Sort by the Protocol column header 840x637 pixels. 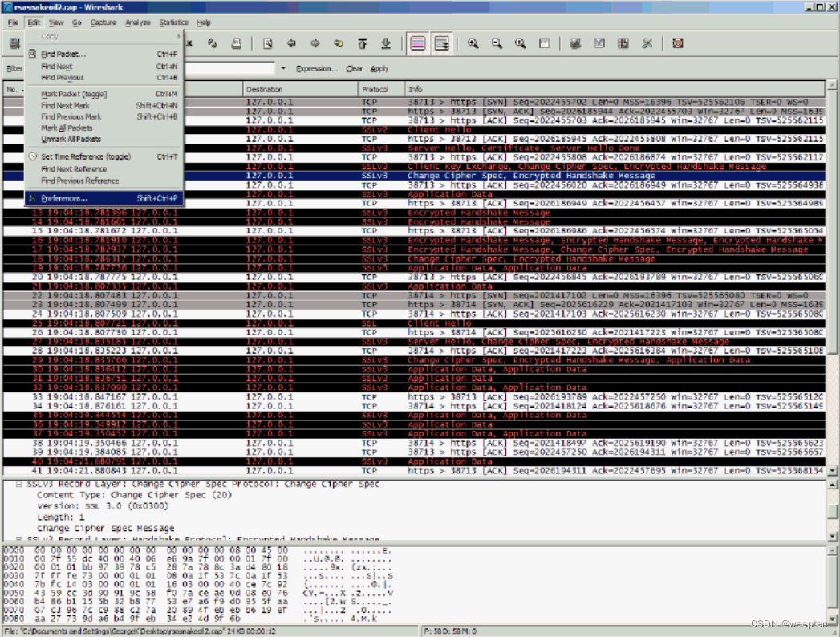[x=381, y=90]
